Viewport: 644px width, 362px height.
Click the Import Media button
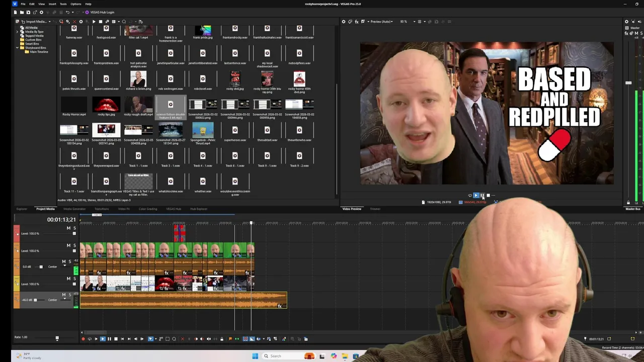pyautogui.click(x=35, y=22)
